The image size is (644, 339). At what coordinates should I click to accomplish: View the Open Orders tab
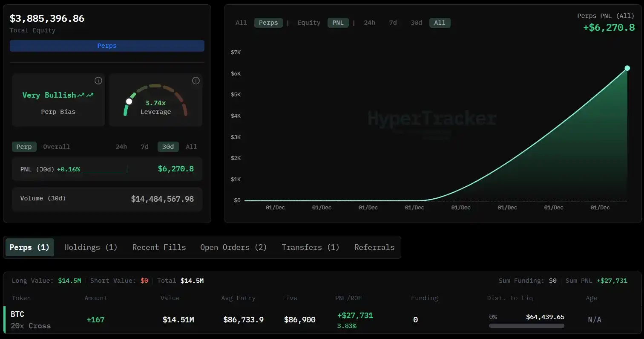pos(233,247)
